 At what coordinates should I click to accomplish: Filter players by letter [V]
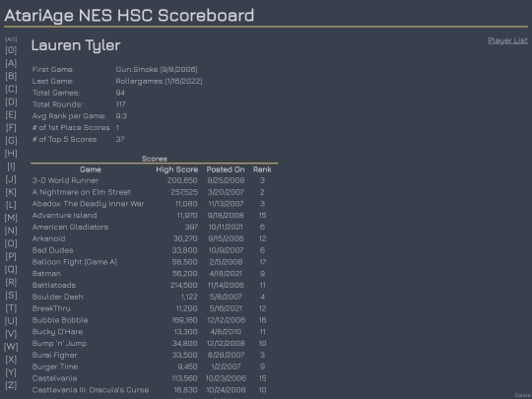click(x=11, y=334)
